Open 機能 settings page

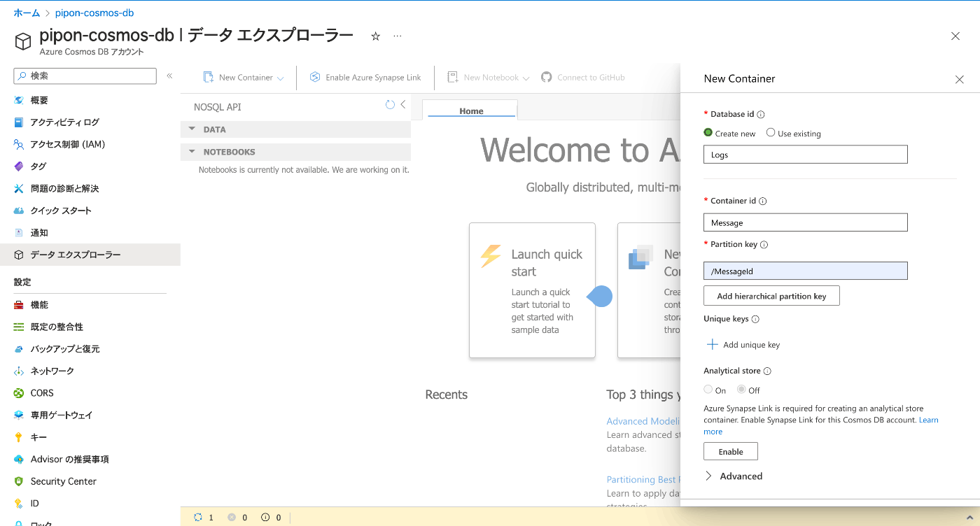pyautogui.click(x=39, y=305)
